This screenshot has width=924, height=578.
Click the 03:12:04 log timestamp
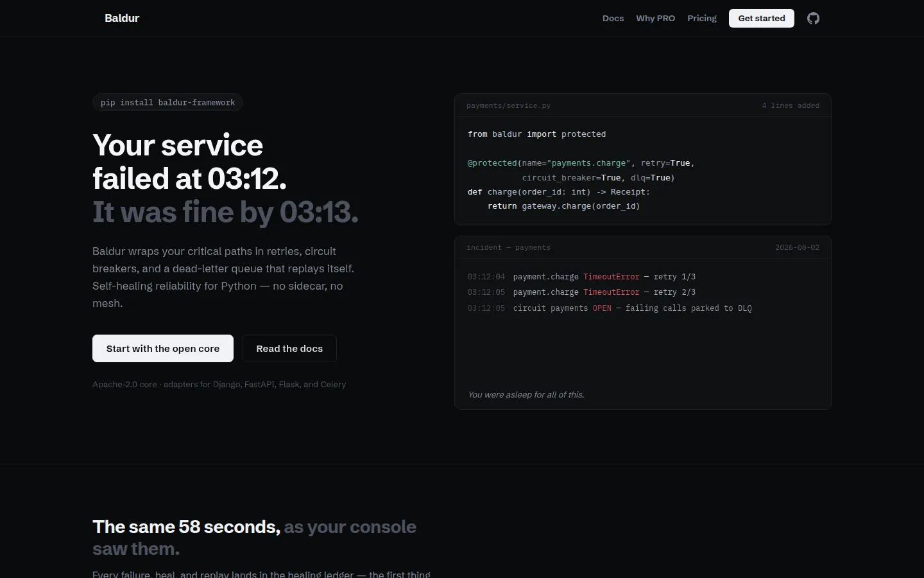(486, 277)
